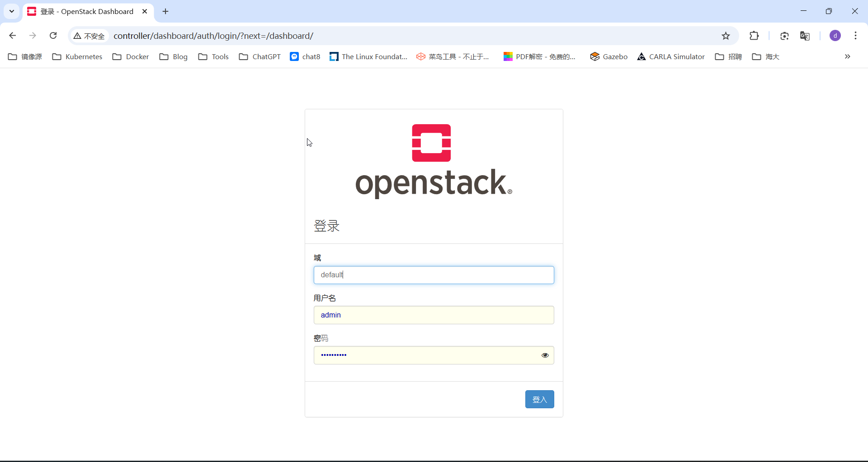Image resolution: width=868 pixels, height=462 pixels.
Task: Open the Docker bookmark folder
Action: point(131,56)
